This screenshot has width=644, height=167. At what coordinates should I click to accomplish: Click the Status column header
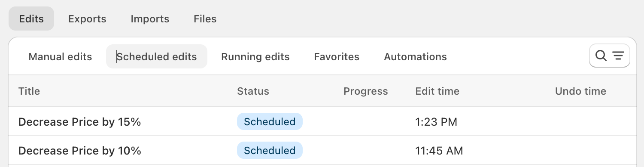point(253,91)
